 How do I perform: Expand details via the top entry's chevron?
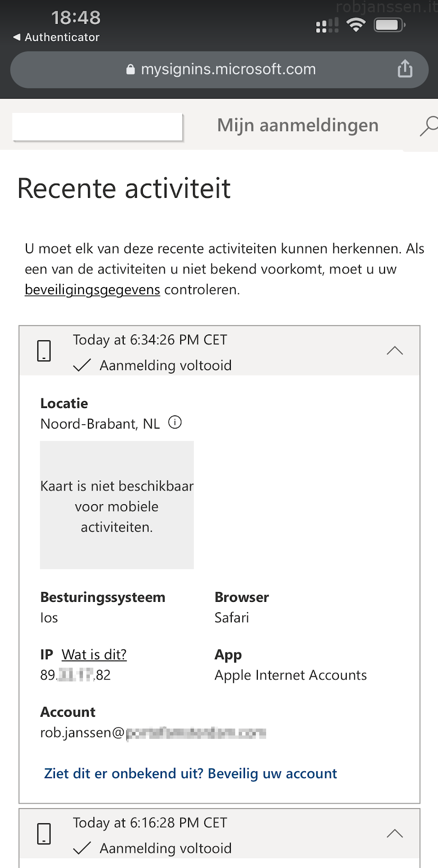[x=395, y=350]
